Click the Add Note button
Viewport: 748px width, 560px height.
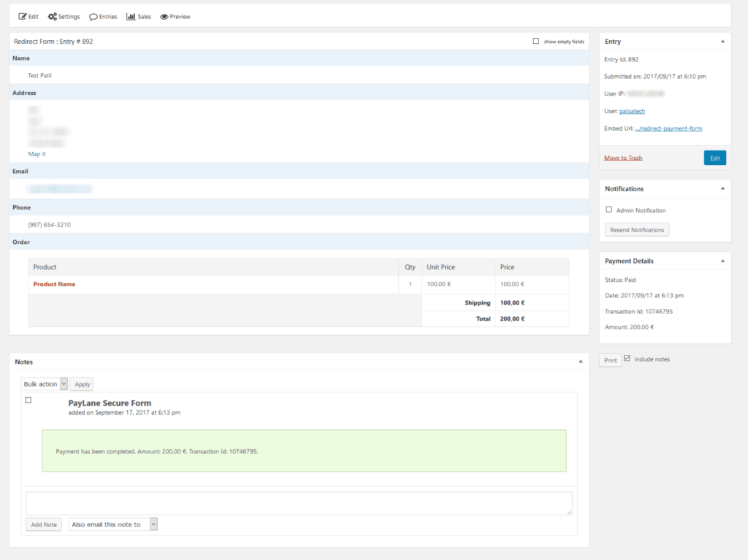(44, 525)
